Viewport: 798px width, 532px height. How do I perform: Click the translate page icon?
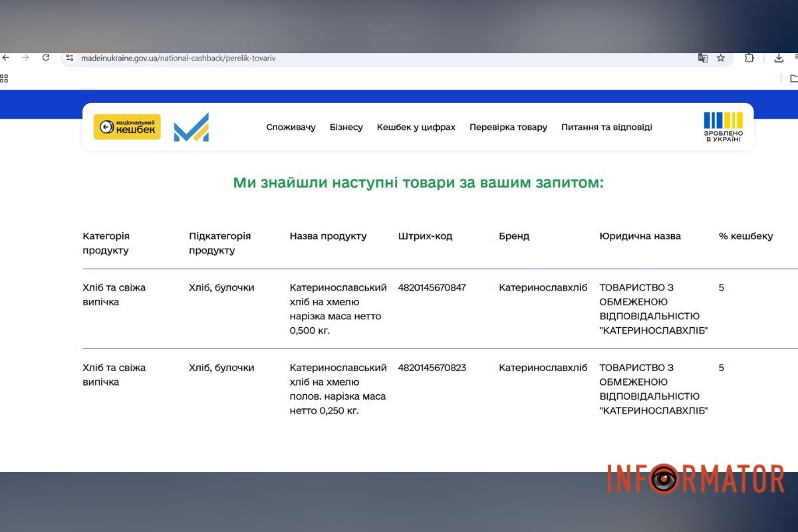702,58
